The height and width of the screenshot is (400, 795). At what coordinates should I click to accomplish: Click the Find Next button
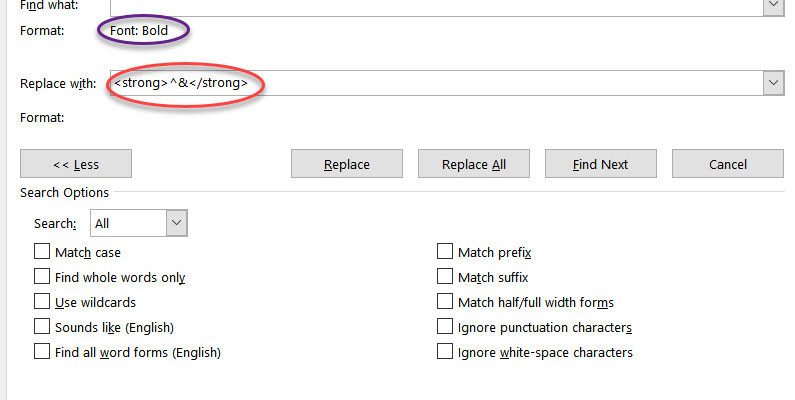click(x=601, y=164)
